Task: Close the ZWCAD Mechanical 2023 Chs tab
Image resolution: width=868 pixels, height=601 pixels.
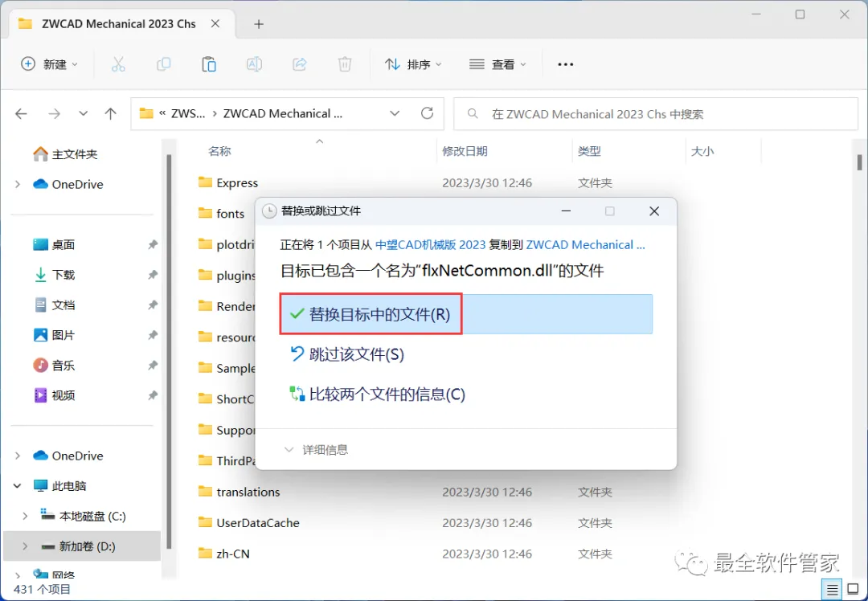Action: coord(215,24)
